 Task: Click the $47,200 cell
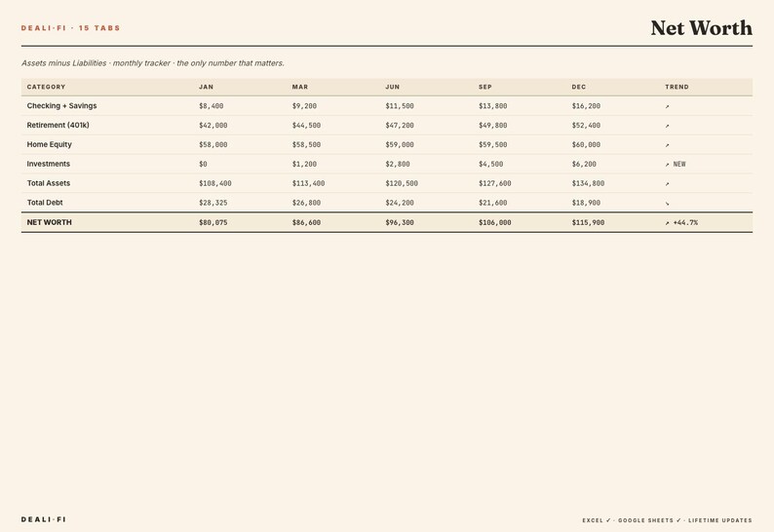coord(400,126)
